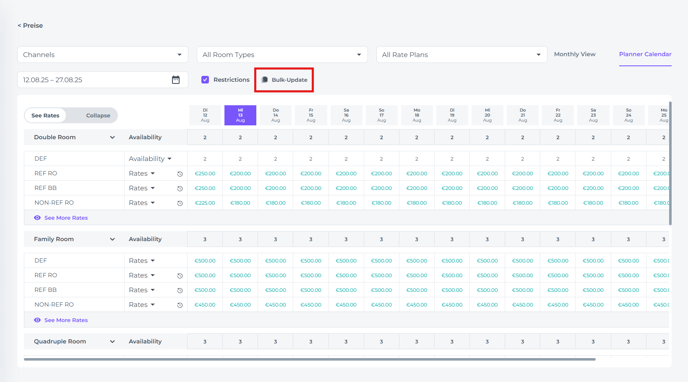Click history icon on Family Room NON-REF RO
Image resolution: width=688 pixels, height=382 pixels.
180,305
